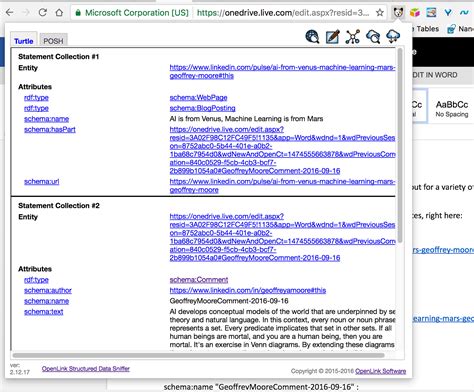This screenshot has width=474, height=392.
Task: Open OpenLink Structured Data Sniffer link
Action: pyautogui.click(x=86, y=369)
